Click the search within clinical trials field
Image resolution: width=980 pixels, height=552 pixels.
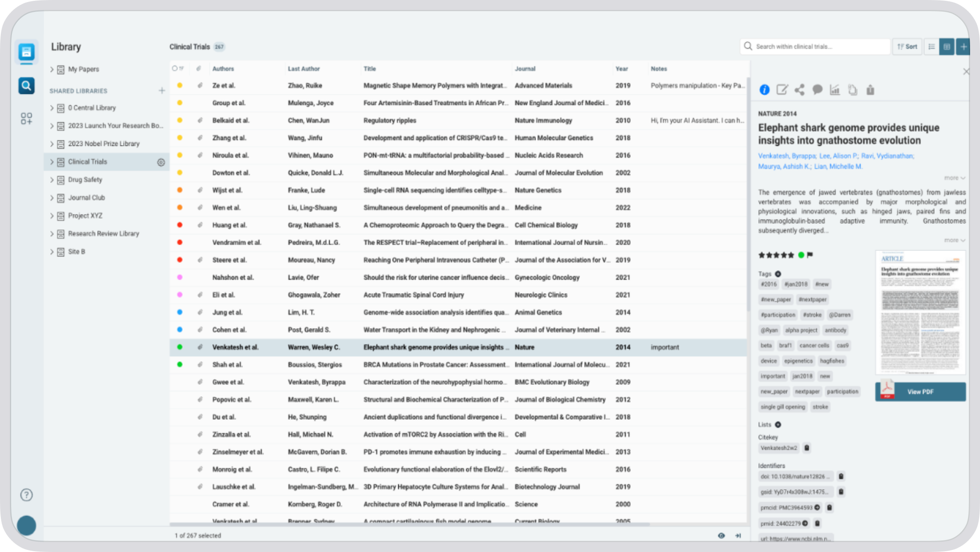point(815,47)
